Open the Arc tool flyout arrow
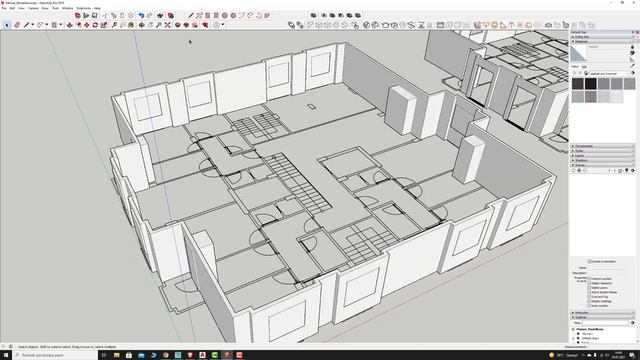 47,25
